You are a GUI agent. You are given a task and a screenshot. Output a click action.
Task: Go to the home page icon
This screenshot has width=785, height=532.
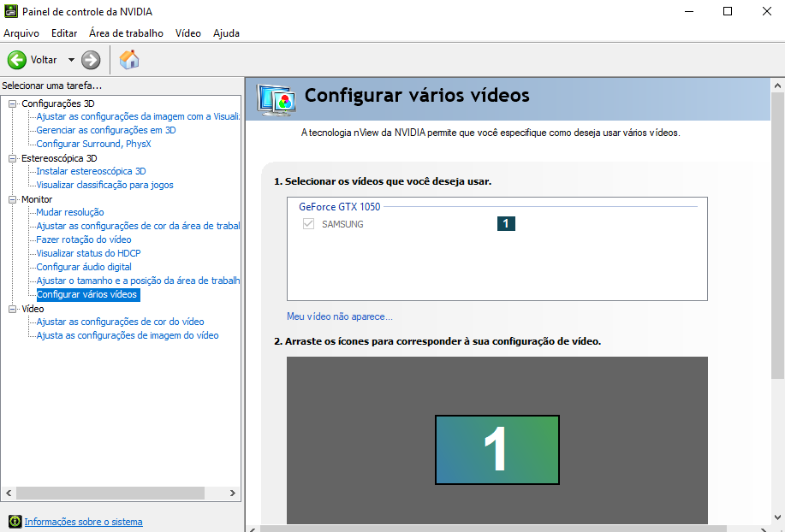coord(129,60)
